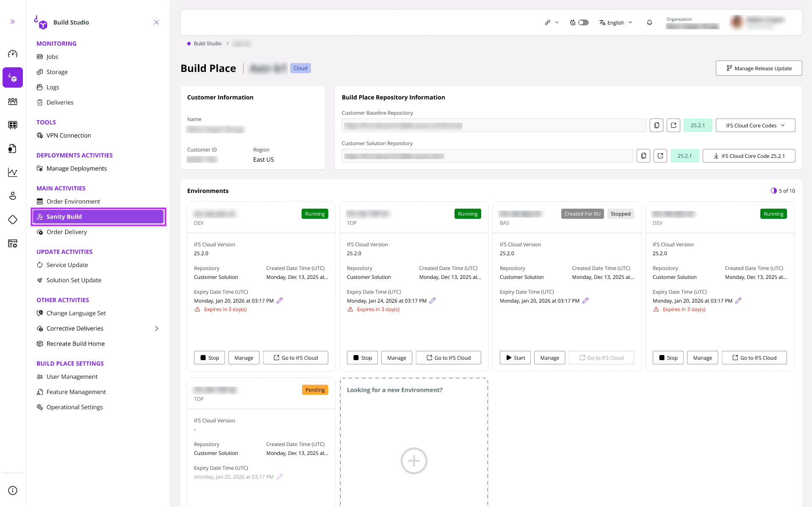
Task: Click the Cloud badge beside Build Place
Action: click(300, 68)
